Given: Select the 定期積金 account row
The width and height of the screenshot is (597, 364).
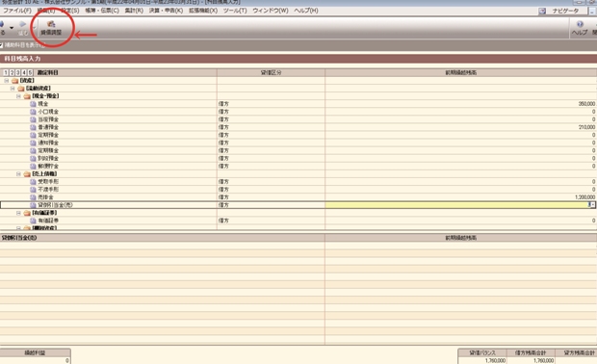Looking at the screenshot, I should point(298,151).
